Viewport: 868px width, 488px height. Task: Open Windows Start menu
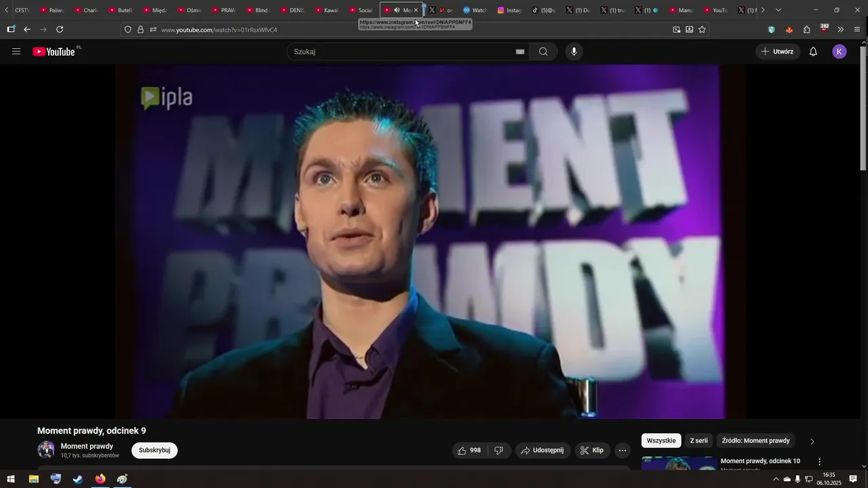(x=11, y=479)
